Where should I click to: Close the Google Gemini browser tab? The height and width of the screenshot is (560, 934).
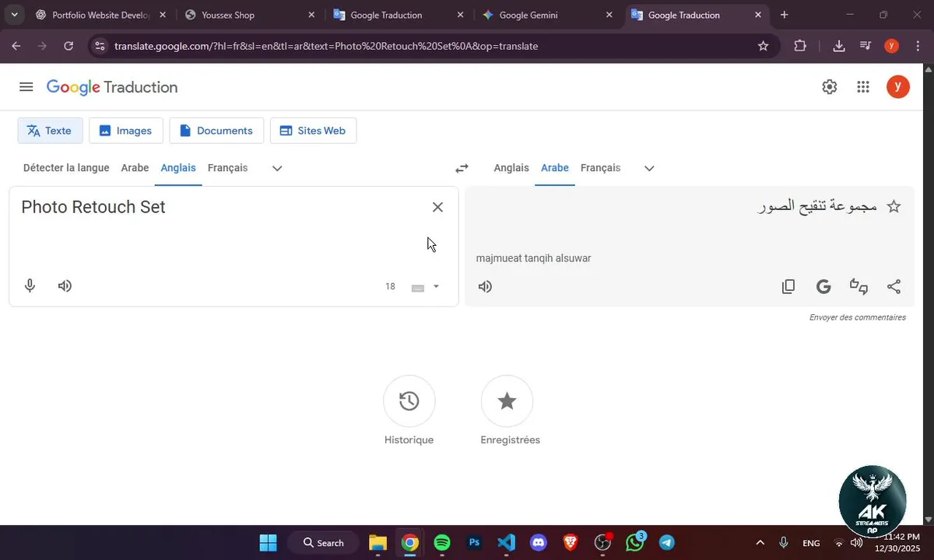point(609,15)
